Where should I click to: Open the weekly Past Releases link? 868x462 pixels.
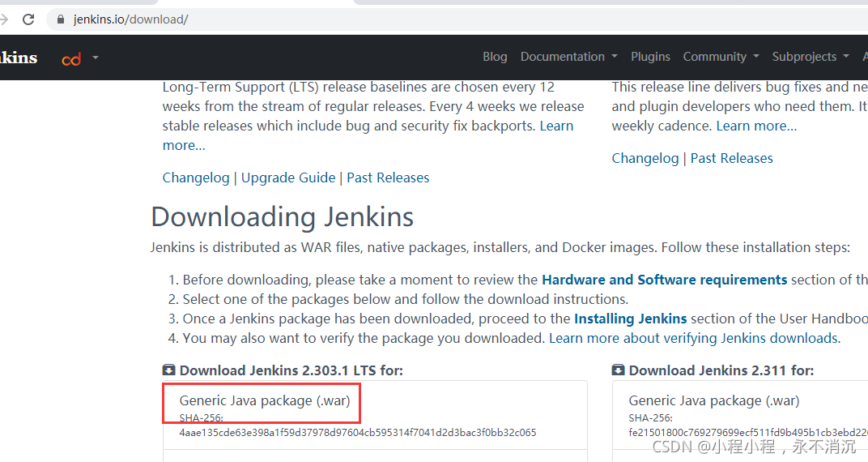pos(732,158)
